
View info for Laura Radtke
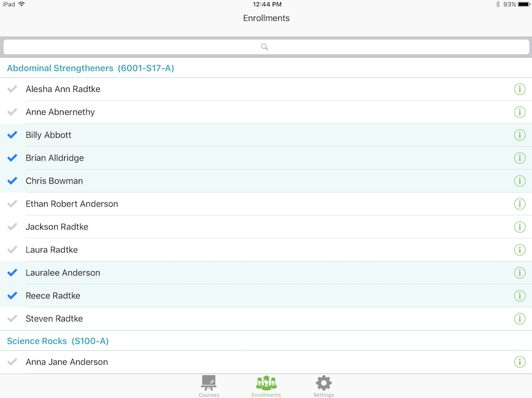520,250
